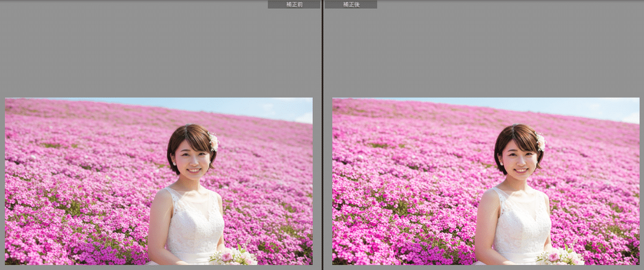644x270 pixels.
Task: Click the white cloud in before photo's sky
Action: pyautogui.click(x=303, y=117)
